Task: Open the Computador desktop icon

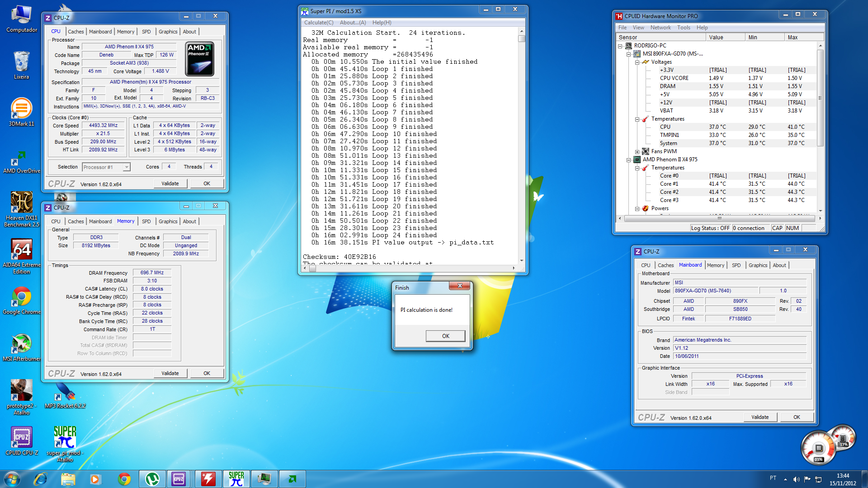Action: tap(21, 19)
